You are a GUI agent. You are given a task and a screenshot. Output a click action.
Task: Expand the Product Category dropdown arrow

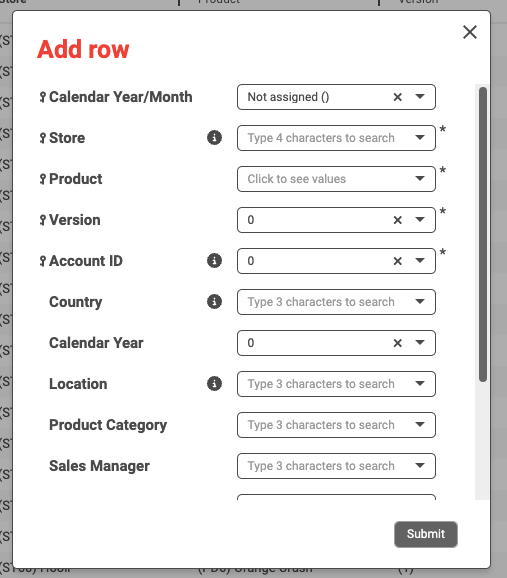[420, 424]
